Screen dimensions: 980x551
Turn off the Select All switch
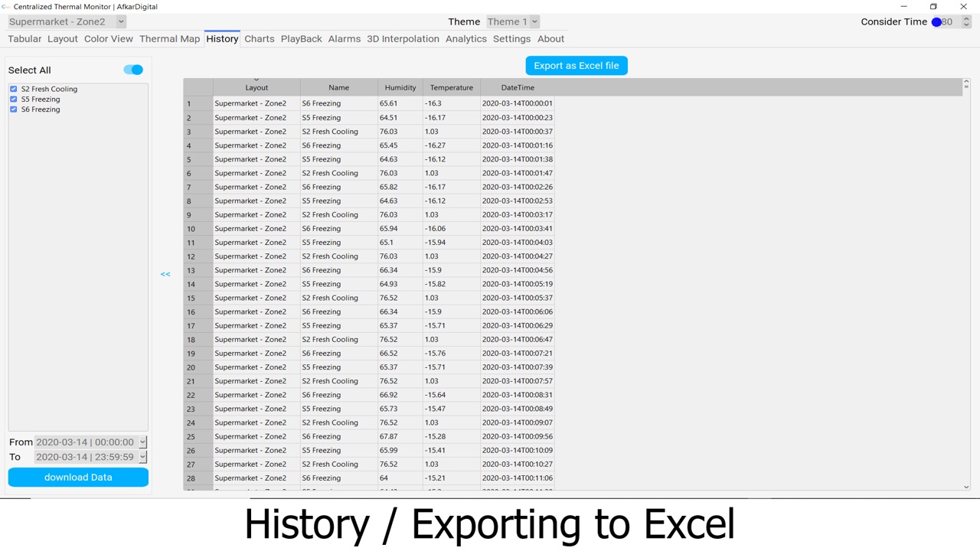pyautogui.click(x=133, y=70)
